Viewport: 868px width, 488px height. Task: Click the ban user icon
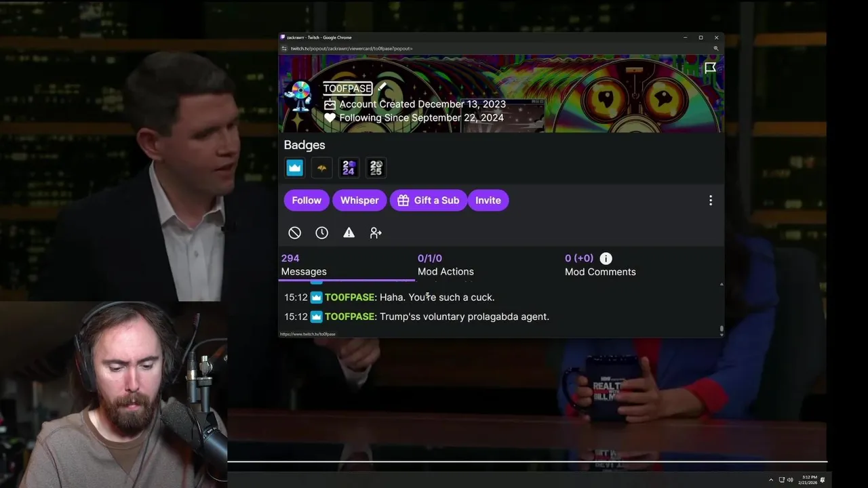(294, 232)
